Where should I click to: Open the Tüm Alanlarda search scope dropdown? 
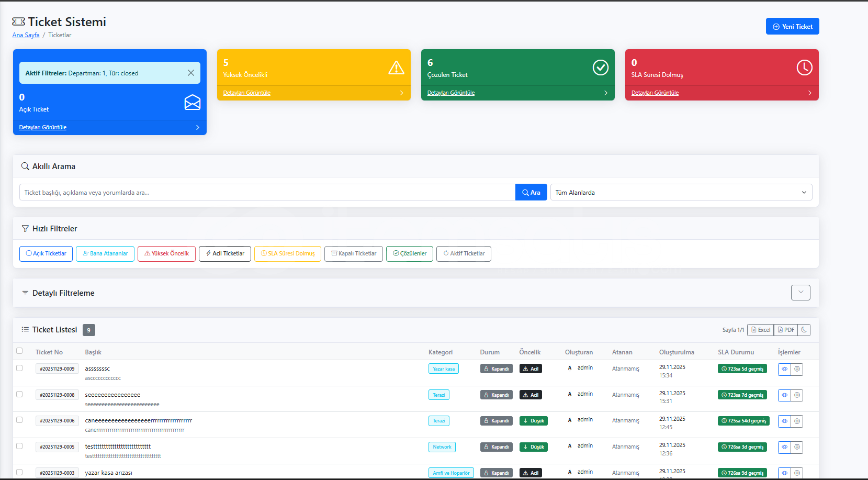pyautogui.click(x=681, y=192)
